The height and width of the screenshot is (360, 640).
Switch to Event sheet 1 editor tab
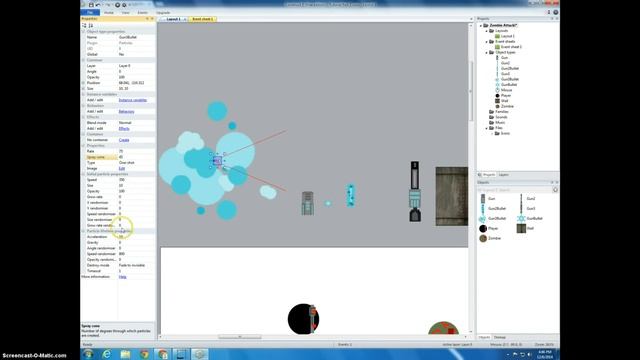[x=202, y=19]
